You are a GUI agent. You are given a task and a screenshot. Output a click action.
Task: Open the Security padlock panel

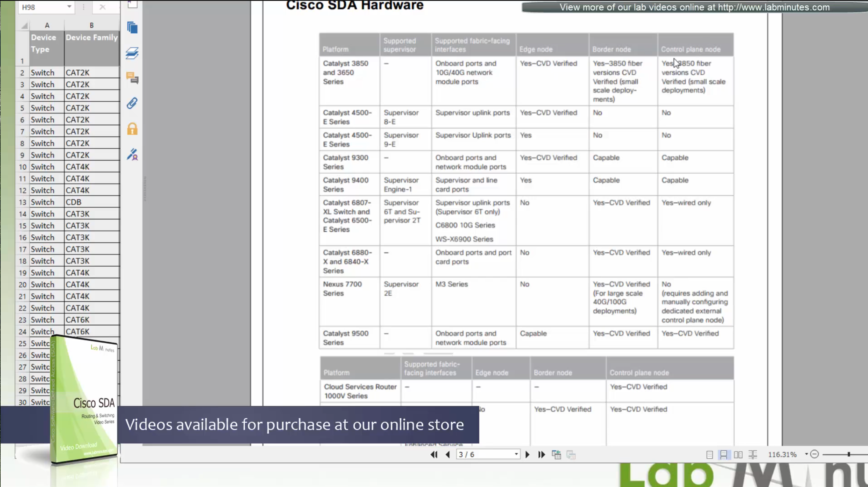tap(132, 129)
